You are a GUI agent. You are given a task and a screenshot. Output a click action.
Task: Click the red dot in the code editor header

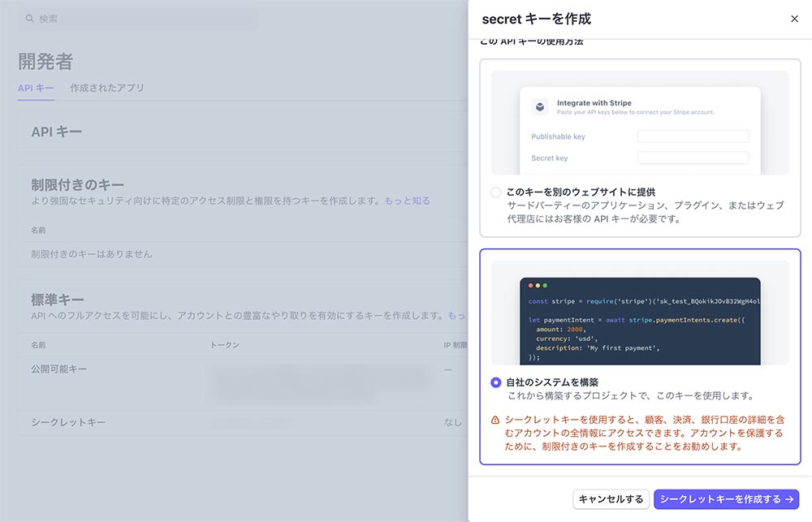coord(529,287)
